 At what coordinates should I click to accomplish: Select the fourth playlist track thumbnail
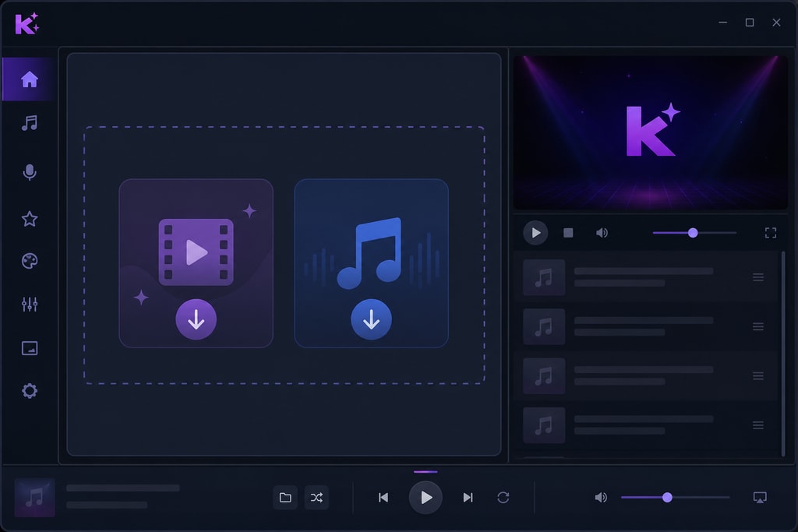(x=544, y=425)
